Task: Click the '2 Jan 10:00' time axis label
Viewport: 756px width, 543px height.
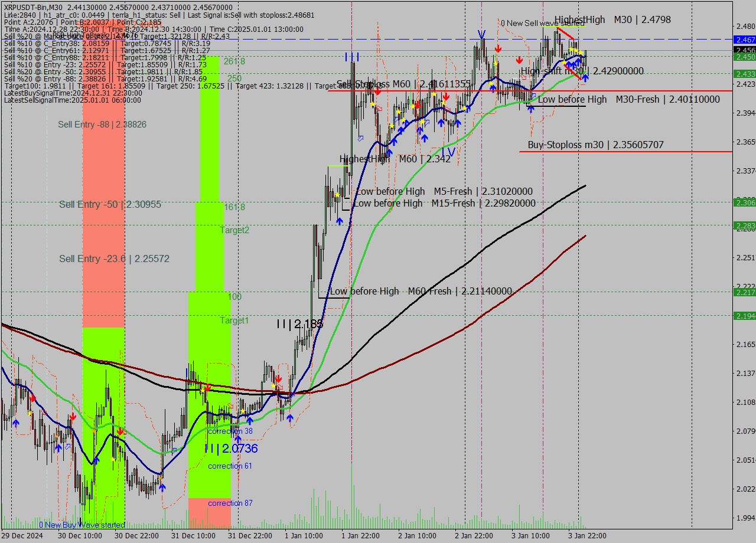Action: point(417,536)
